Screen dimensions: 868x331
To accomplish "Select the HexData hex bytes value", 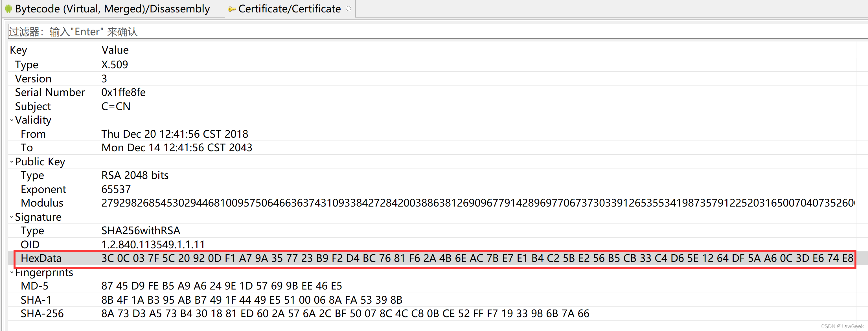I will [x=477, y=258].
